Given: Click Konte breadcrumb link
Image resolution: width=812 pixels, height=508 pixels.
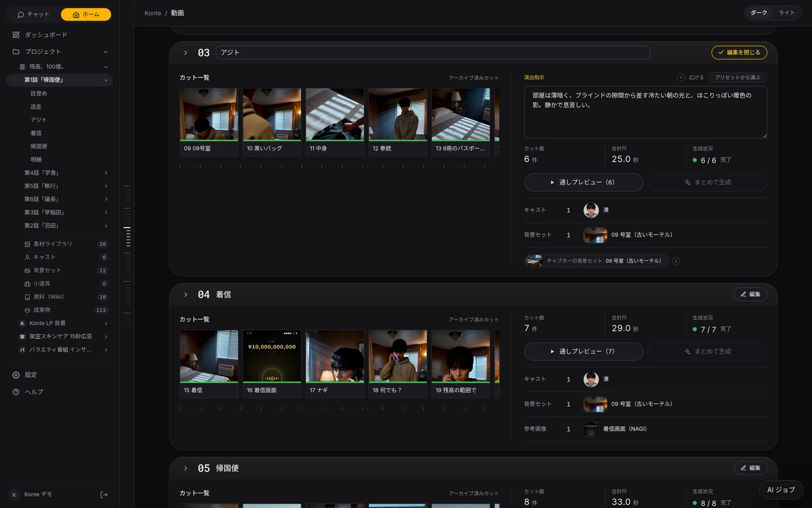Looking at the screenshot, I should [153, 13].
